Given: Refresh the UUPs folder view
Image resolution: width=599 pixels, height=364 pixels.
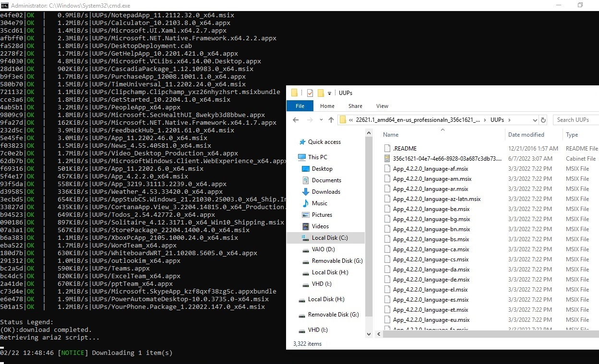Looking at the screenshot, I should tap(543, 120).
